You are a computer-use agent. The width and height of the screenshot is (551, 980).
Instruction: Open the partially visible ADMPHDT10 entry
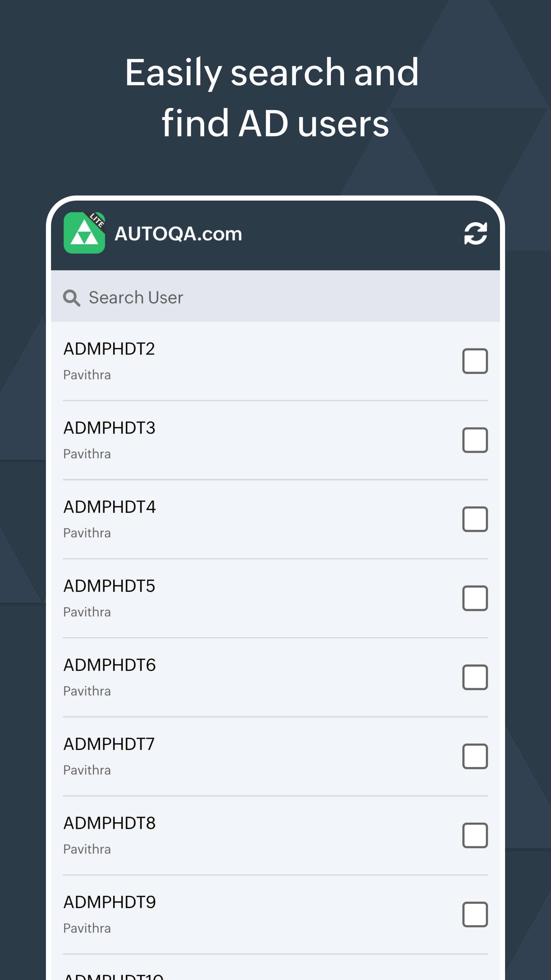(113, 975)
